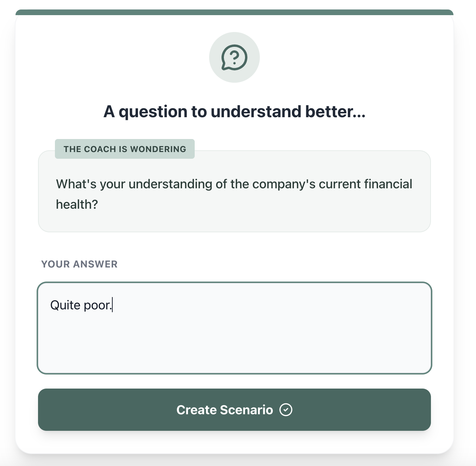Click the outlined answer textarea border

[x=234, y=282]
